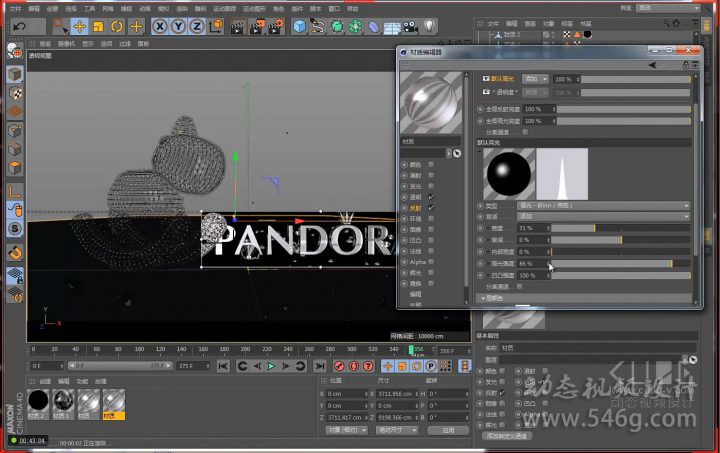This screenshot has height=453, width=720.
Task: Open the 类型 type dropdown in Material Editor
Action: 604,206
